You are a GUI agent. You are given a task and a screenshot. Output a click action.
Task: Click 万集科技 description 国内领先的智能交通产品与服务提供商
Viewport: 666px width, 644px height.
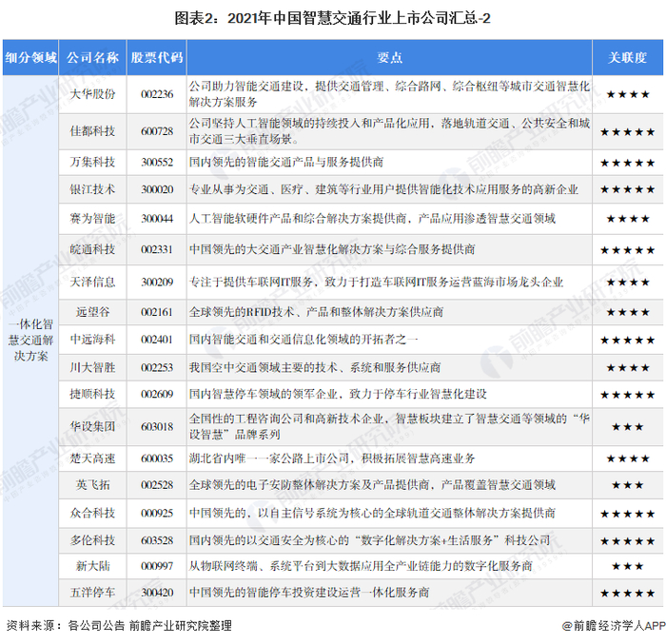(x=286, y=163)
